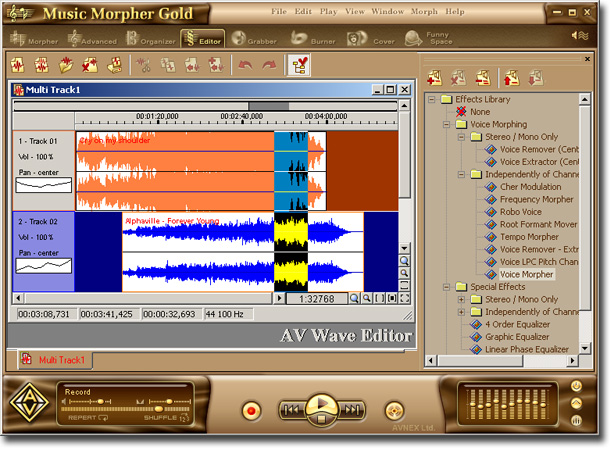
Task: Collapse Voice Morphing's Independently of Channels folder
Action: 461,174
